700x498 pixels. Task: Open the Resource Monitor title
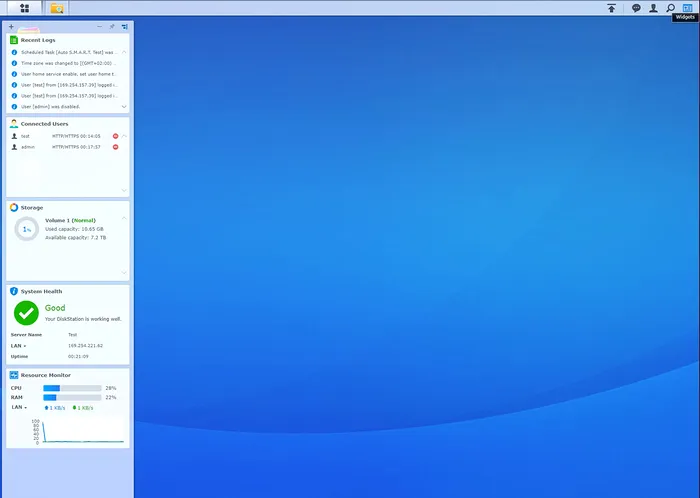point(46,375)
